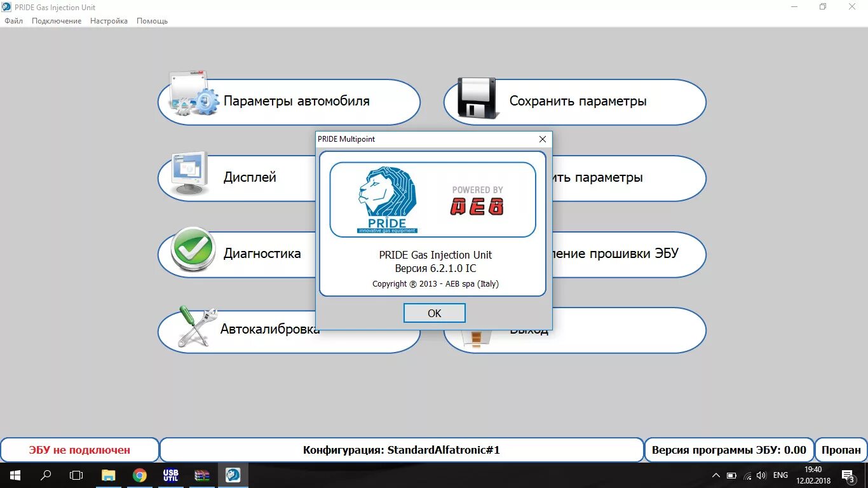Open the Дисплей screen
Viewport: 868px width, 488px height.
[x=237, y=178]
